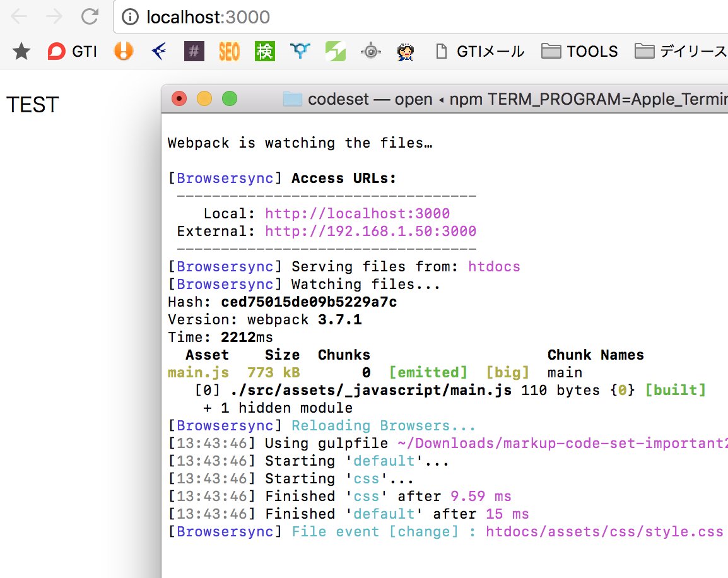
Task: Open the SEO bookmark
Action: click(x=230, y=51)
